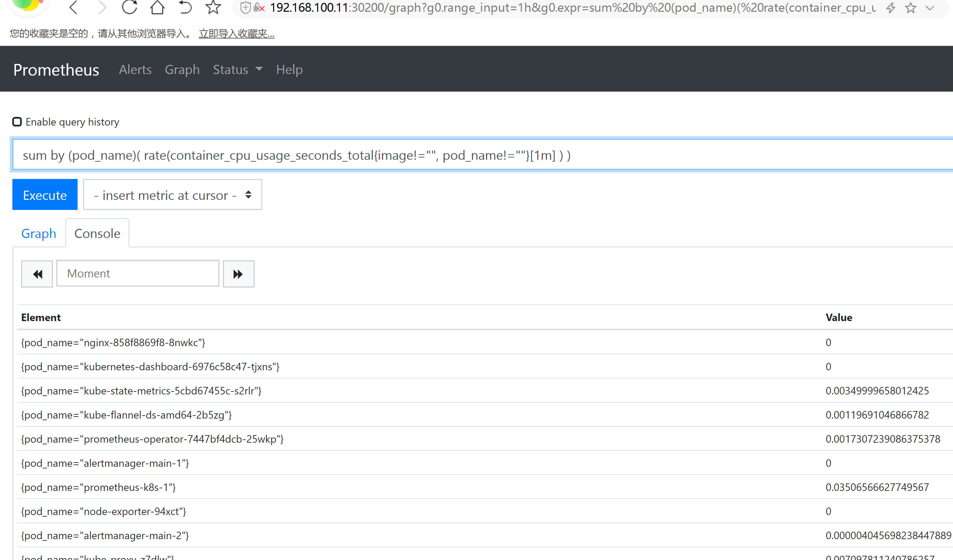Step evaluation time backward with rewind button

(37, 274)
